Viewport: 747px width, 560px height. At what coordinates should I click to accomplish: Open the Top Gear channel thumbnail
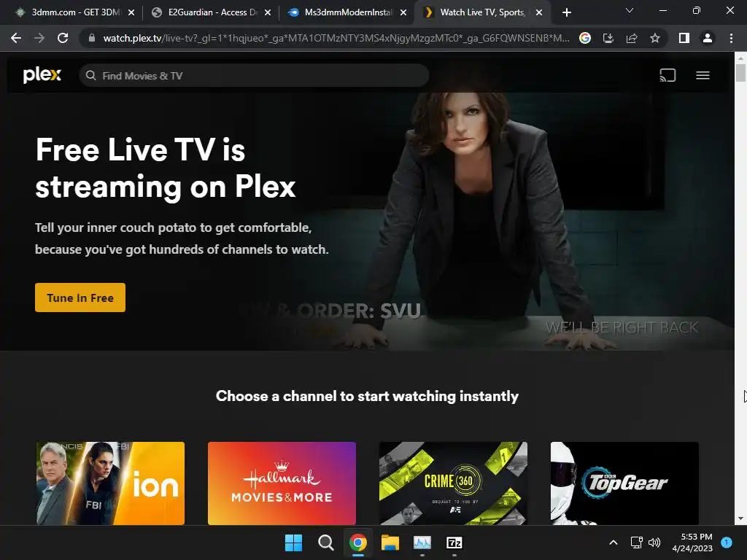click(x=624, y=483)
